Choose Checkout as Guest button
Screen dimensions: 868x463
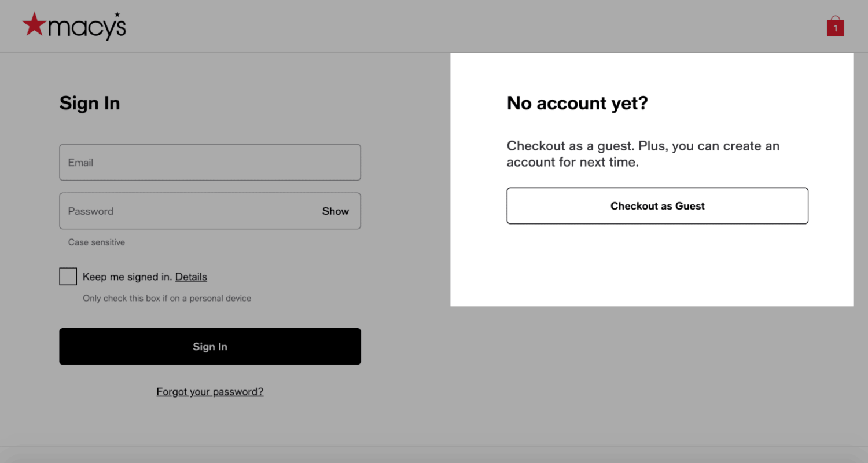point(657,205)
